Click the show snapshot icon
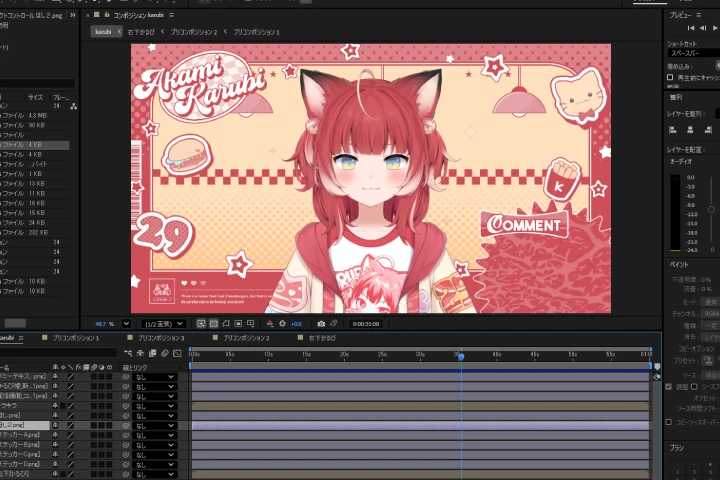Viewport: 720px width, 480px height. [334, 324]
